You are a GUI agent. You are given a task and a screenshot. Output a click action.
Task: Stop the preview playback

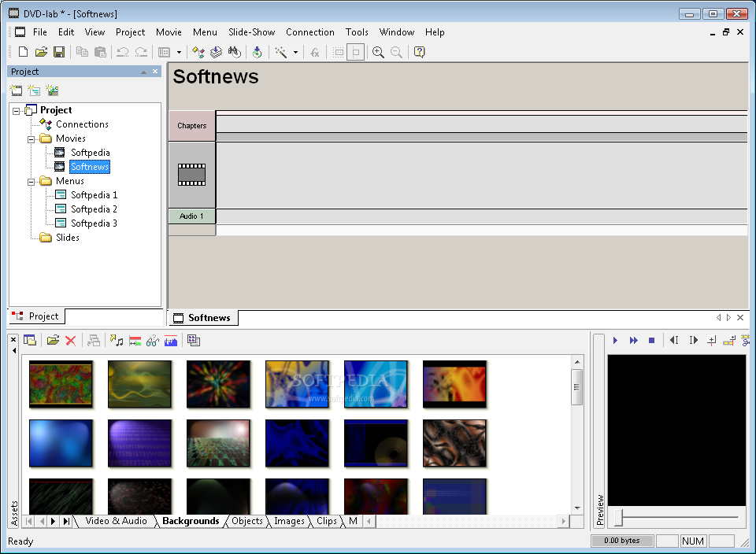coord(651,341)
